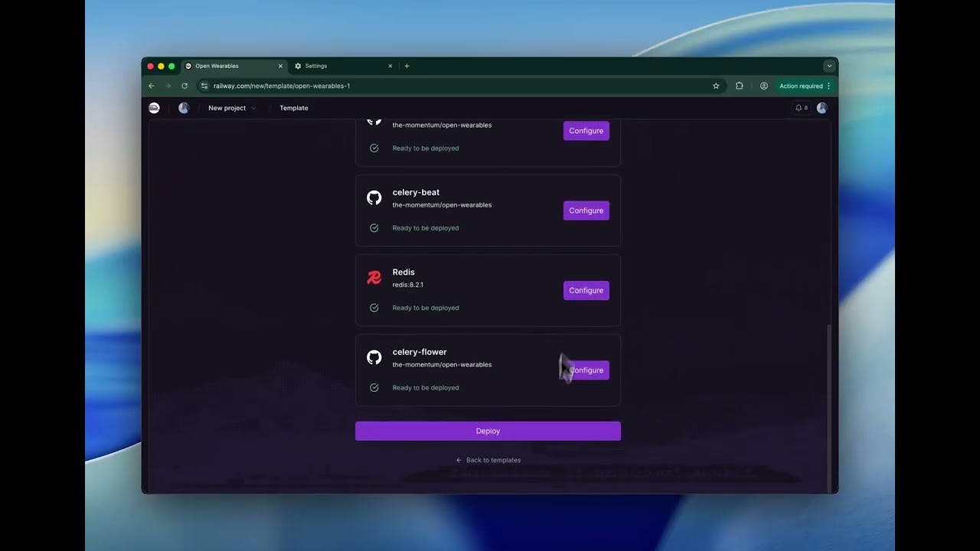Switch to the Open Wearables tab

234,66
